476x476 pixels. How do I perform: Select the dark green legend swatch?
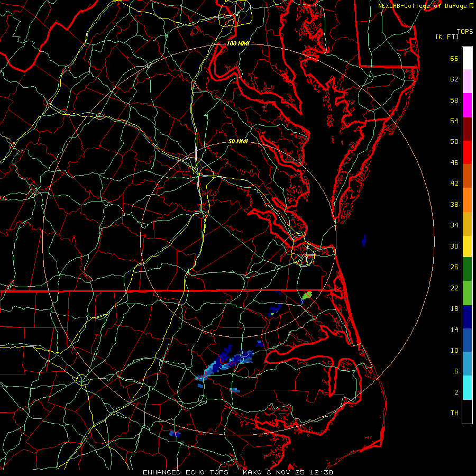coord(467,269)
